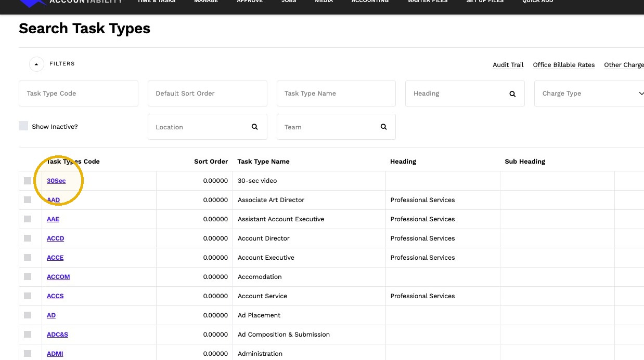Collapse the Filters section arrow
Screen dimensions: 644x360
[36, 64]
